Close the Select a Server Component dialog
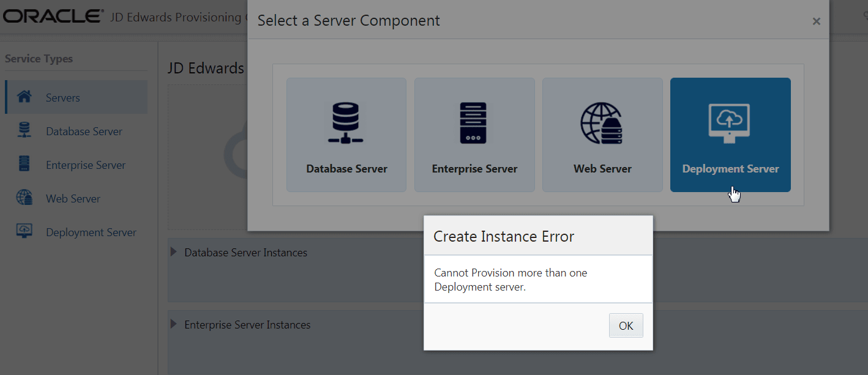Image resolution: width=868 pixels, height=375 pixels. click(816, 20)
